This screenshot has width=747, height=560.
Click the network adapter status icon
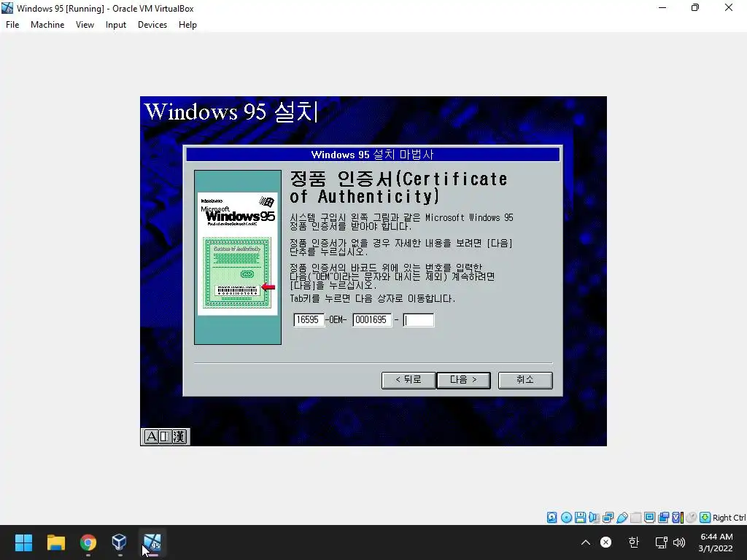pyautogui.click(x=608, y=518)
